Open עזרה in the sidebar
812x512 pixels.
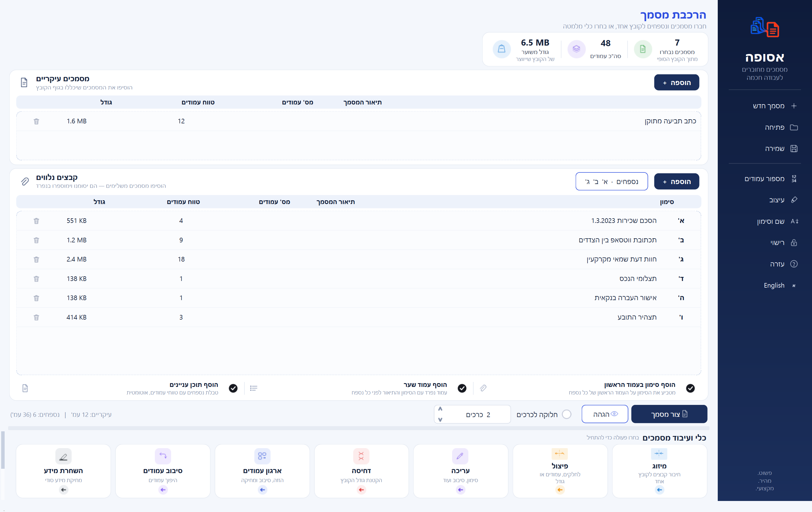[x=783, y=264]
